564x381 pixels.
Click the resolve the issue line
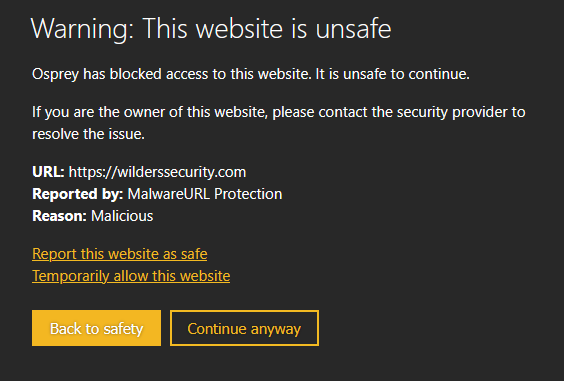coord(88,134)
